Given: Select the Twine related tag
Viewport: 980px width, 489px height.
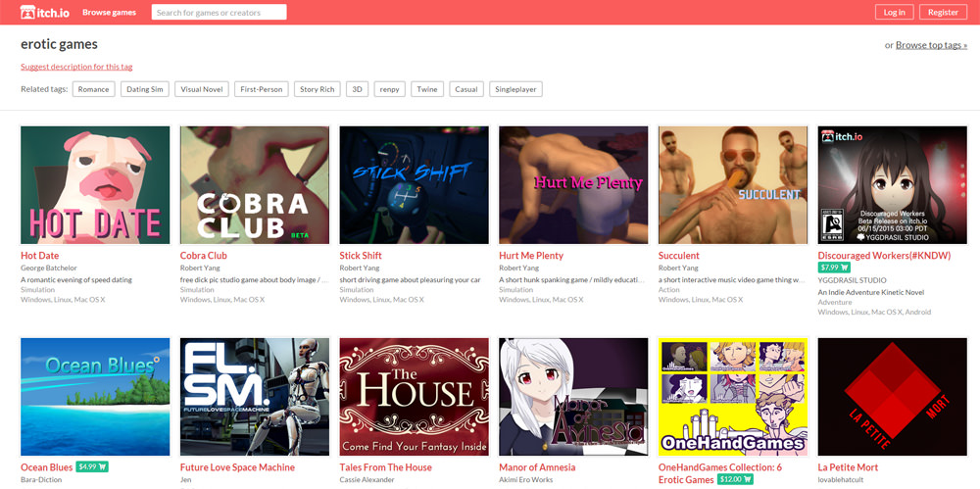Looking at the screenshot, I should pos(427,89).
